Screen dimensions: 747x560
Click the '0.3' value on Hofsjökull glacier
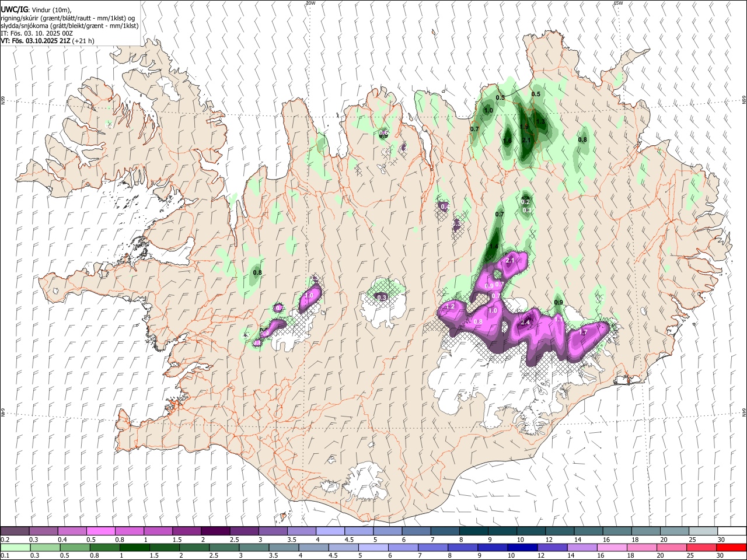click(x=382, y=297)
